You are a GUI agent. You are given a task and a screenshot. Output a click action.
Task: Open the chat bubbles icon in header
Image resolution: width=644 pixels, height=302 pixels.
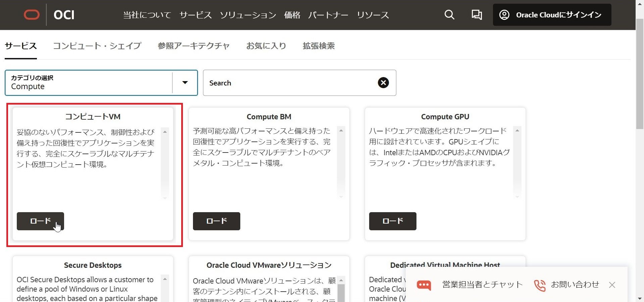[477, 15]
